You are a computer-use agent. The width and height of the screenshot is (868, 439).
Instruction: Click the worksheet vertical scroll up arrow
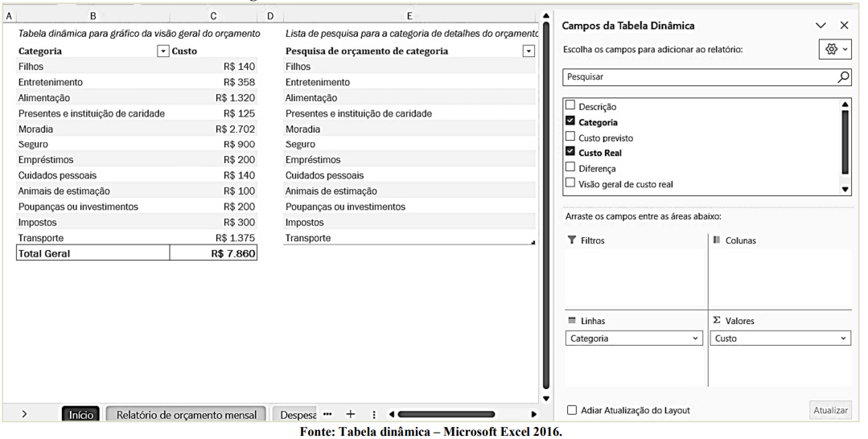(546, 16)
